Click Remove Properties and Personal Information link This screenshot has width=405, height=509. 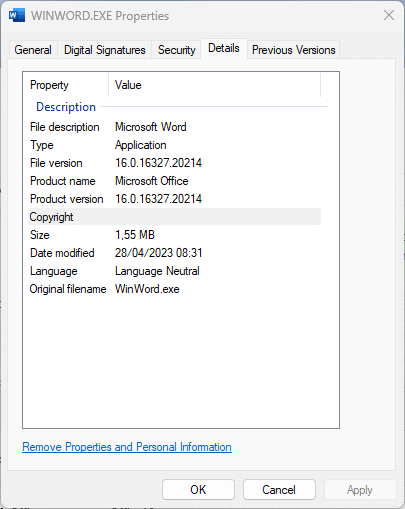[127, 447]
